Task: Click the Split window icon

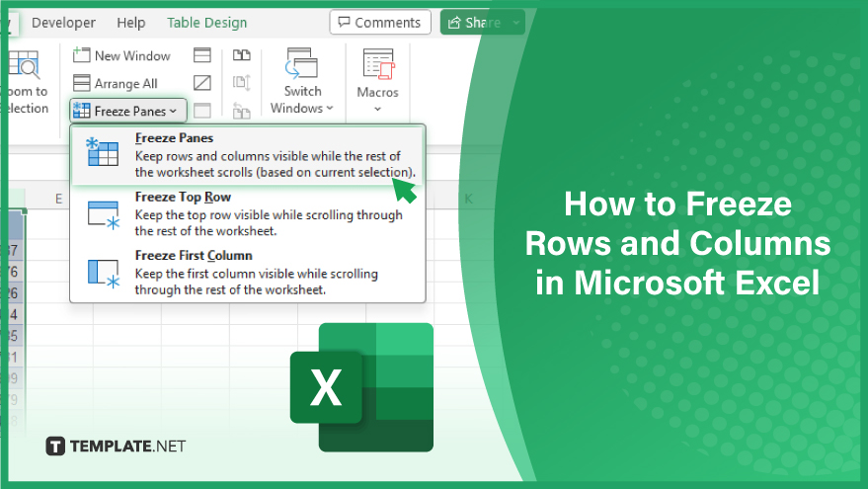Action: click(202, 54)
